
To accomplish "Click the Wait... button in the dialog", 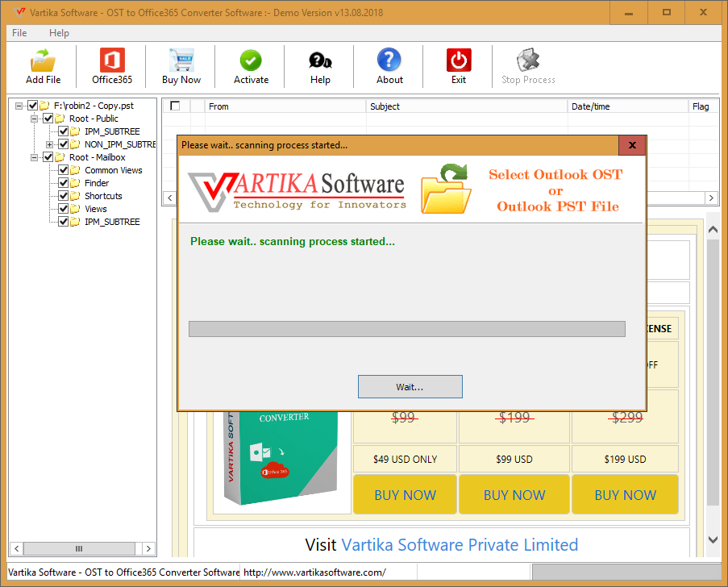I will tap(410, 387).
